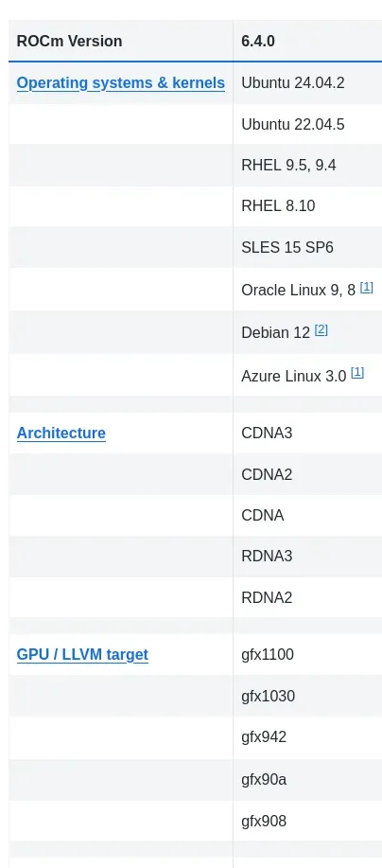This screenshot has height=868, width=382.
Task: Click the ROCm Version header cell
Action: point(121,41)
